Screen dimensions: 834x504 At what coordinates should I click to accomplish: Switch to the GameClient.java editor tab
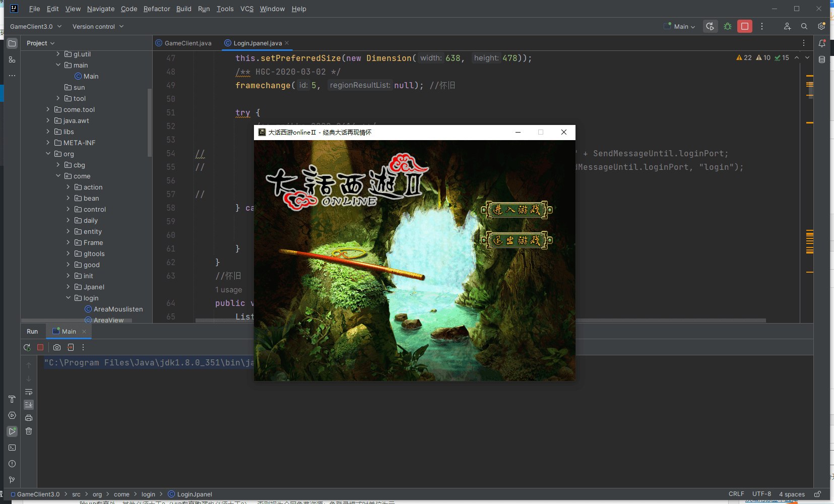[x=184, y=43]
